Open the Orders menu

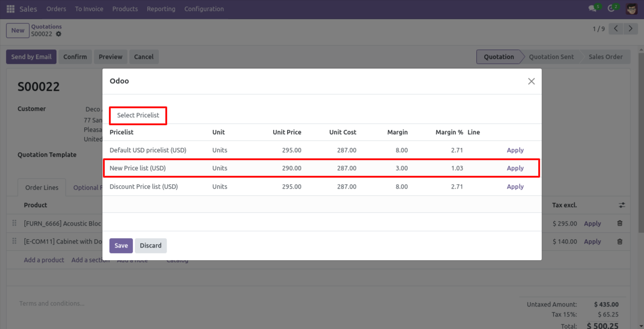click(56, 9)
